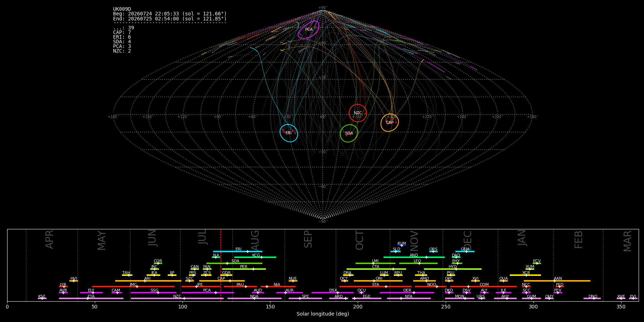Click the PER shower bar in timeline

point(244,269)
